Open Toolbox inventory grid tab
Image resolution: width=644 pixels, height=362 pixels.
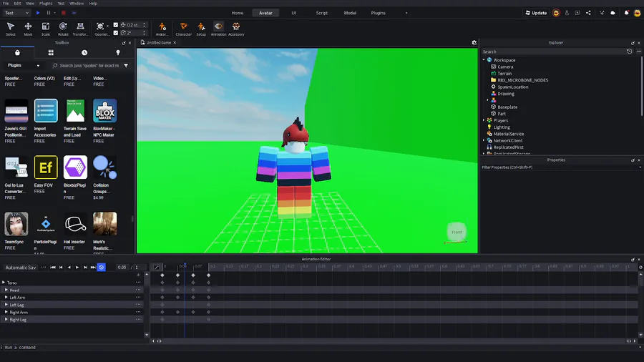(51, 52)
